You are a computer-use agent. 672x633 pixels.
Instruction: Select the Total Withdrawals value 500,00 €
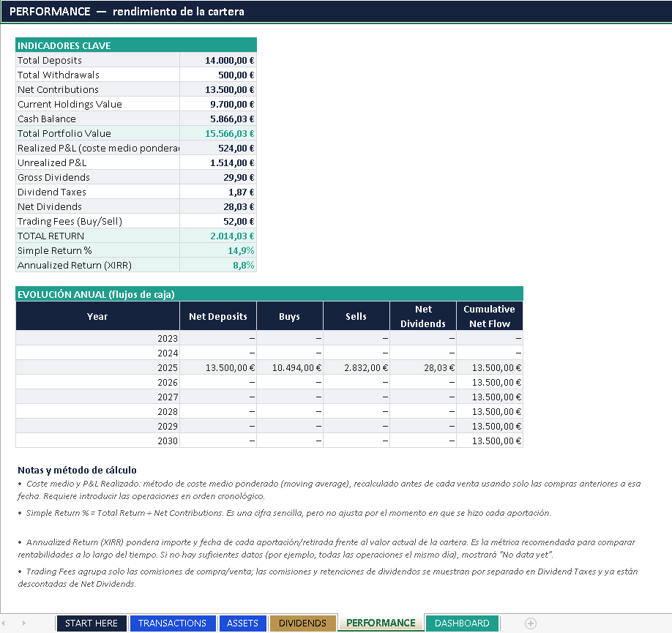(218, 75)
